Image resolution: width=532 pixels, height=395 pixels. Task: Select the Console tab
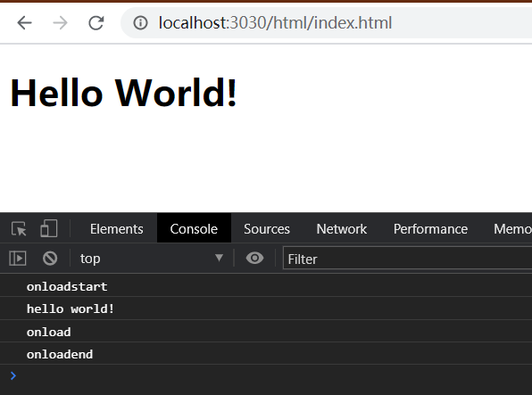pyautogui.click(x=194, y=228)
